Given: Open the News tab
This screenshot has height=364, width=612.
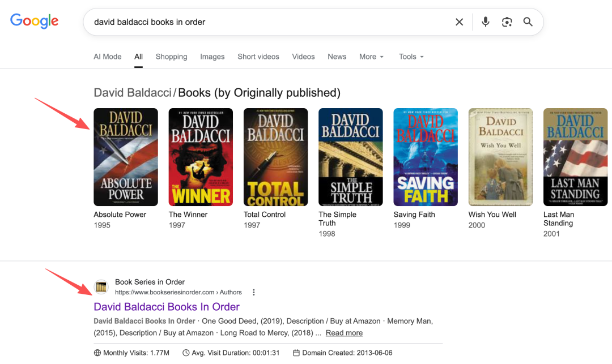Looking at the screenshot, I should tap(337, 57).
